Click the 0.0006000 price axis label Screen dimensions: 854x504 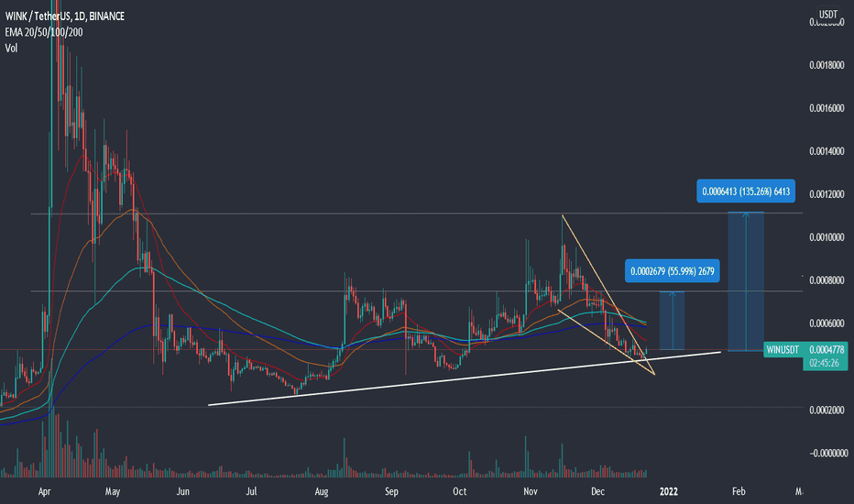pyautogui.click(x=827, y=323)
